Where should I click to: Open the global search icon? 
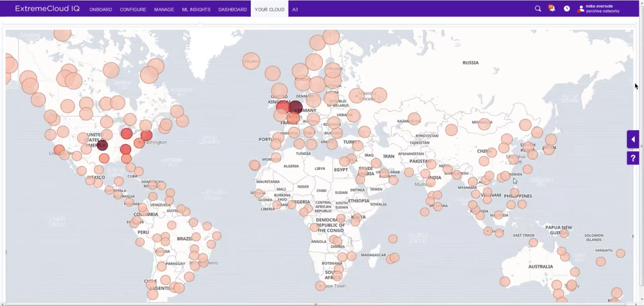coord(538,9)
